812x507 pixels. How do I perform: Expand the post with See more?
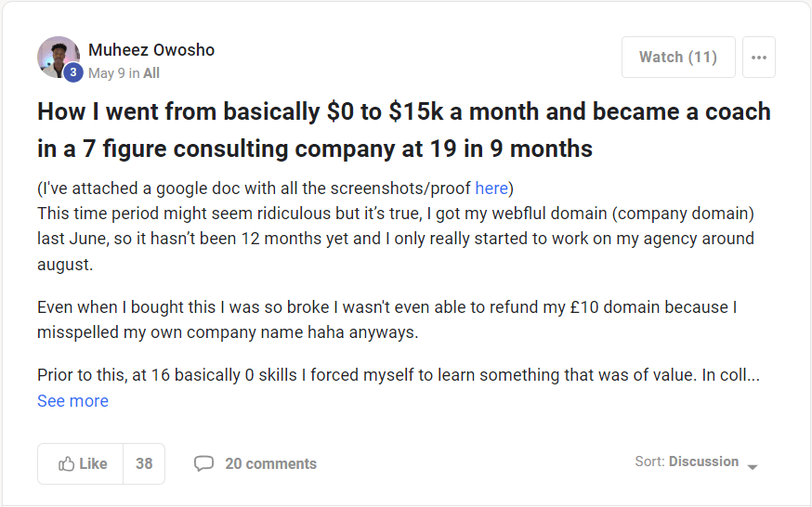(x=72, y=401)
